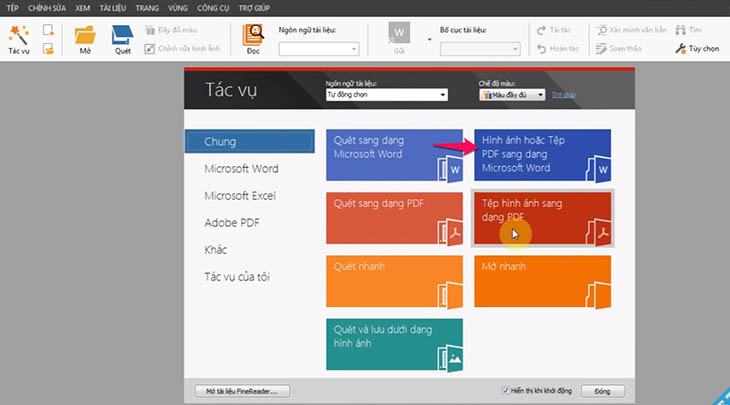Open the Tác vụ wand icon in toolbar

(x=19, y=39)
